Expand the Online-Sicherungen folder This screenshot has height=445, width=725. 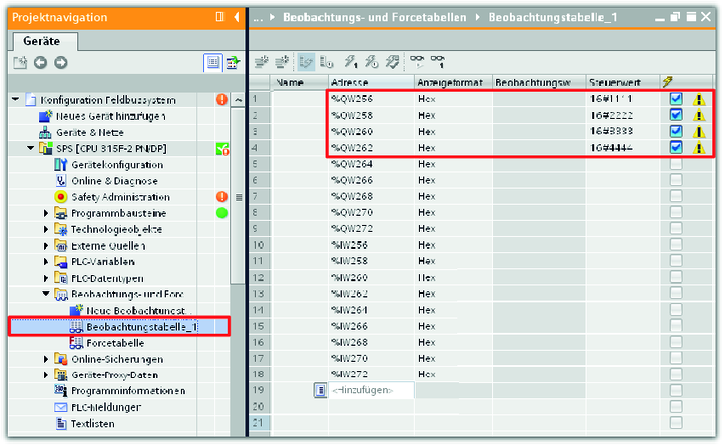click(46, 358)
